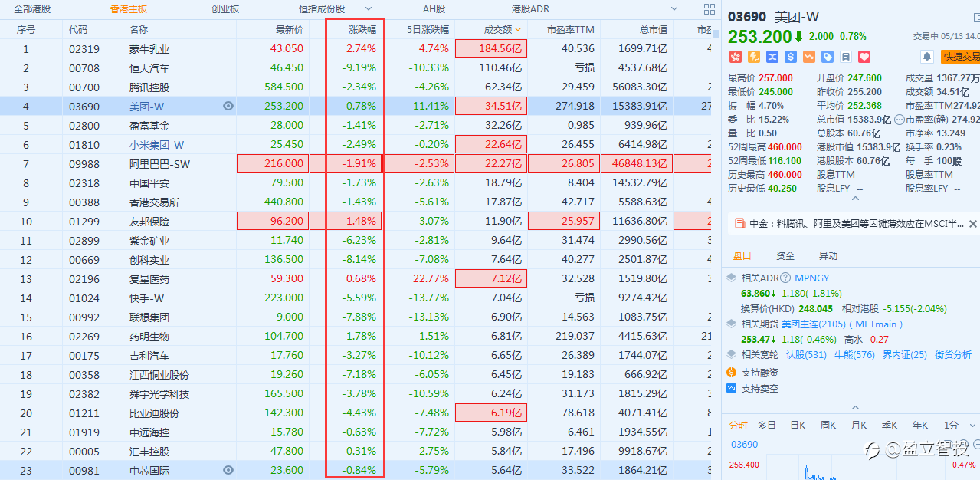Open the grid layout icon above the table

point(709,9)
